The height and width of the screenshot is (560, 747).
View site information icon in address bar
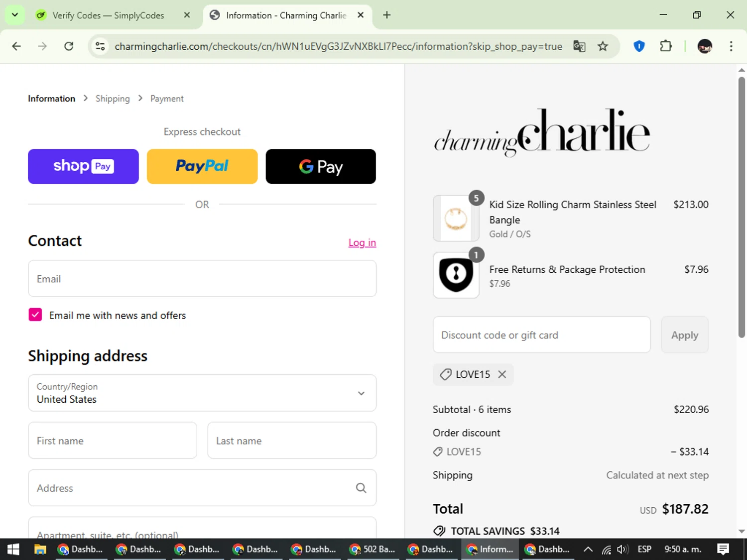(x=100, y=46)
